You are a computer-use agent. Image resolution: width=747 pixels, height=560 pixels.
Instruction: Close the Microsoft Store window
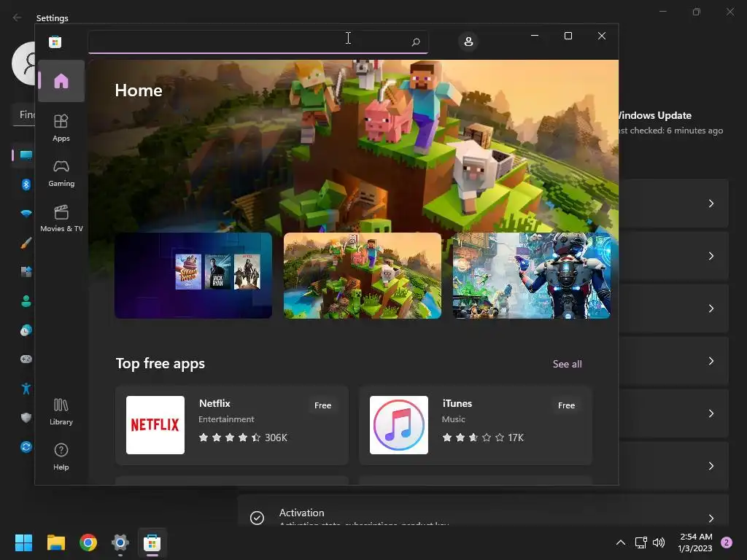(x=602, y=36)
